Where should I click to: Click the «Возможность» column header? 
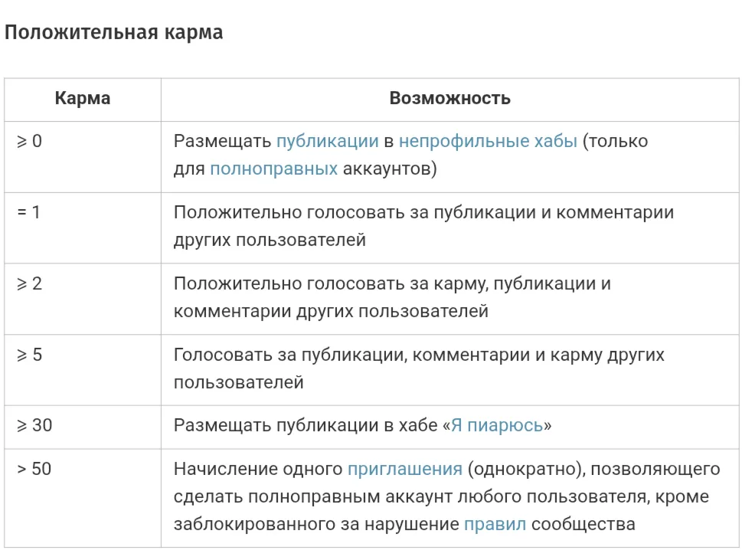click(x=449, y=98)
